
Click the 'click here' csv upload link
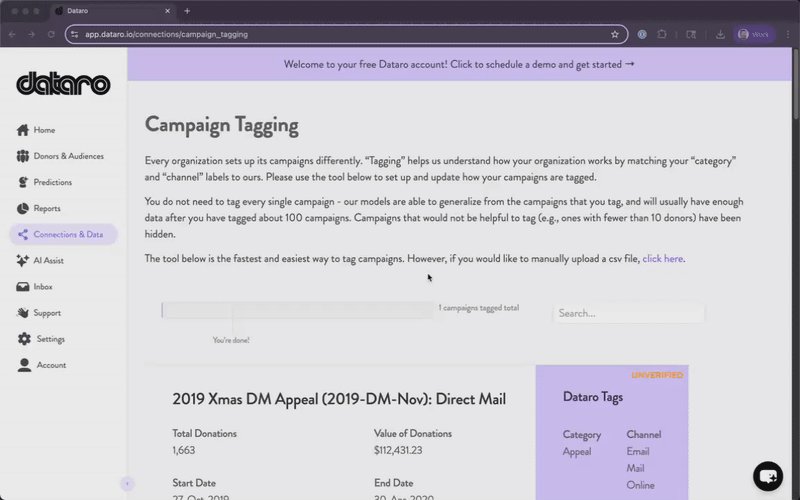(662, 259)
